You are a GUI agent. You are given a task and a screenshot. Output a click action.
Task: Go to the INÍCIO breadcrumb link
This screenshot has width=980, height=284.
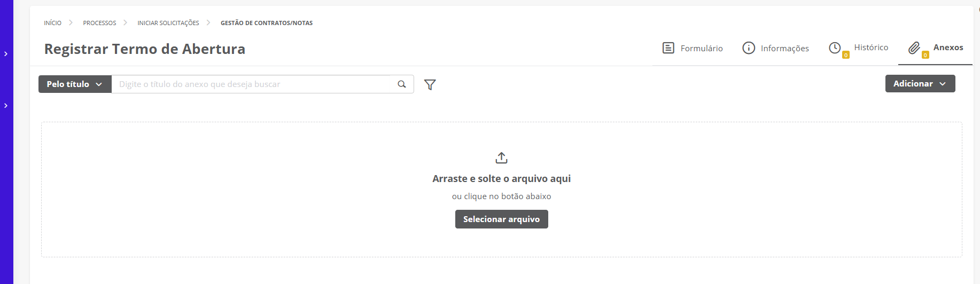pyautogui.click(x=52, y=23)
